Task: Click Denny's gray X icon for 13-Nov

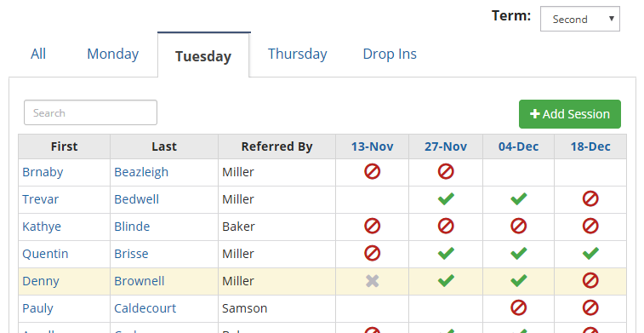Action: (372, 281)
